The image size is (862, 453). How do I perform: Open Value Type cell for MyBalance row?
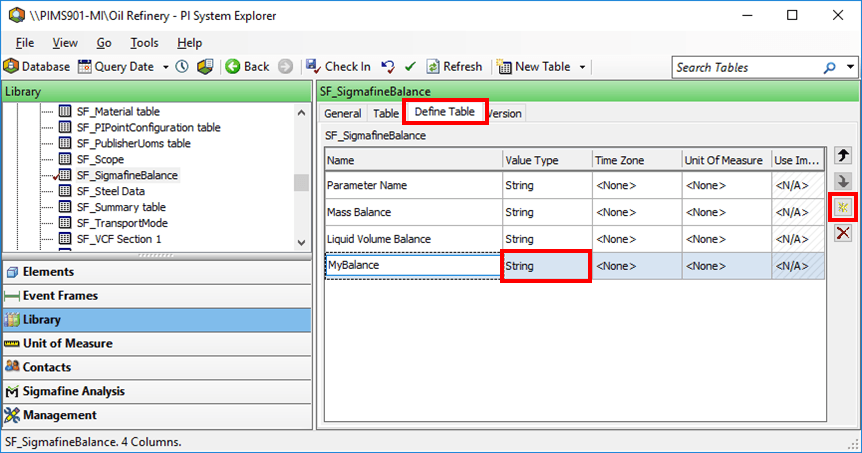546,266
